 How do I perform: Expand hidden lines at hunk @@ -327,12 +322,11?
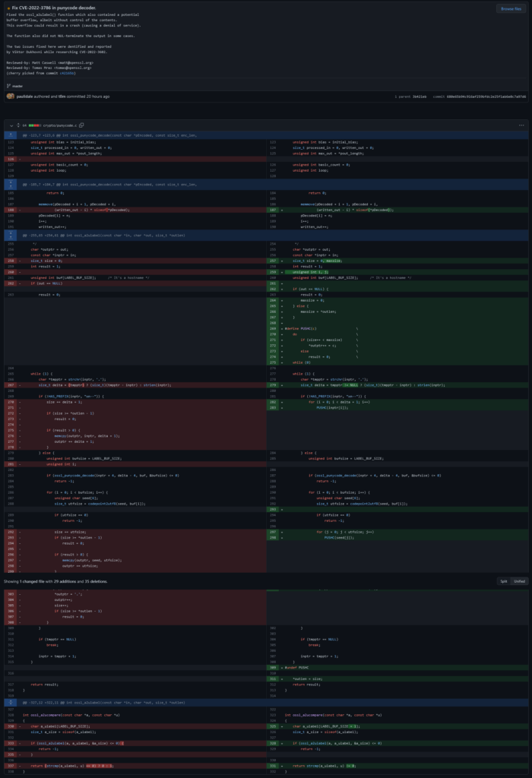coord(11,703)
